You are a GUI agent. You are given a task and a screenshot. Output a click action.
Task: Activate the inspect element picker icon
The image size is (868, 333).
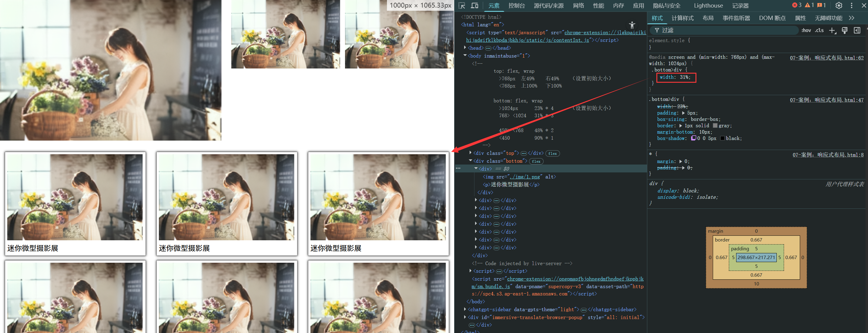462,5
